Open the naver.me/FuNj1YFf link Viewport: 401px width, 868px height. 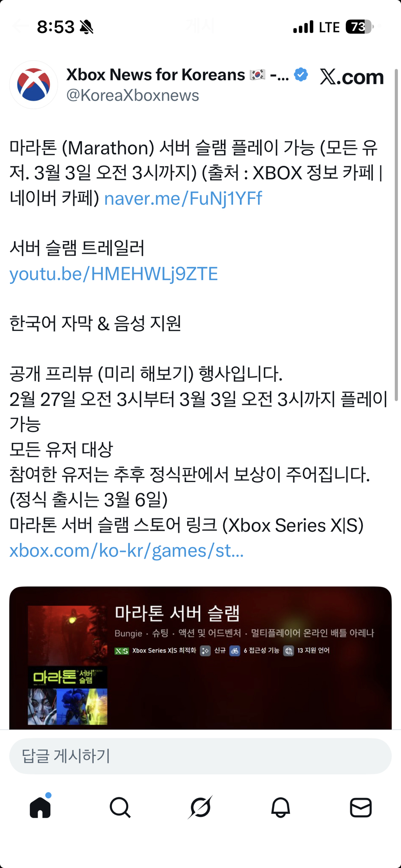coord(183,198)
